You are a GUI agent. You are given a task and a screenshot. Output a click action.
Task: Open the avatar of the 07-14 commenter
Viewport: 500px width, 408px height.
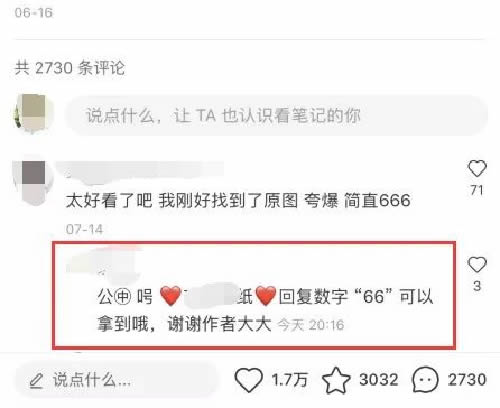33,180
